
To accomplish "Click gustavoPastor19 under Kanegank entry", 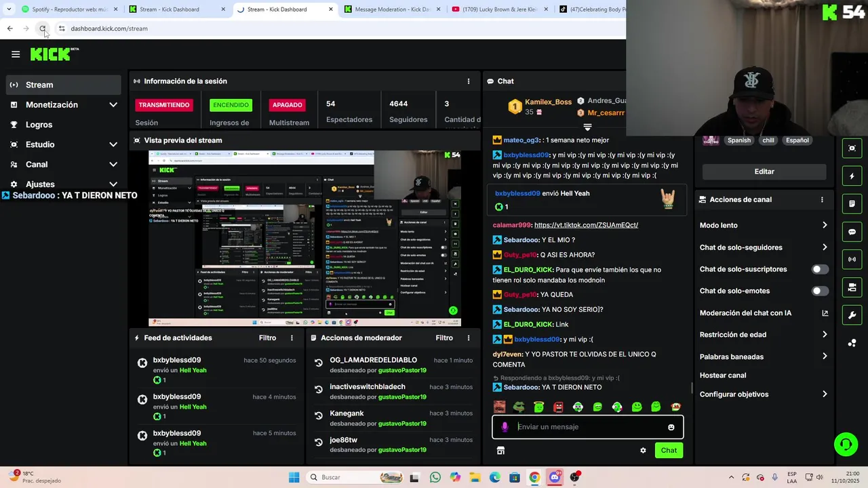I will [x=402, y=424].
